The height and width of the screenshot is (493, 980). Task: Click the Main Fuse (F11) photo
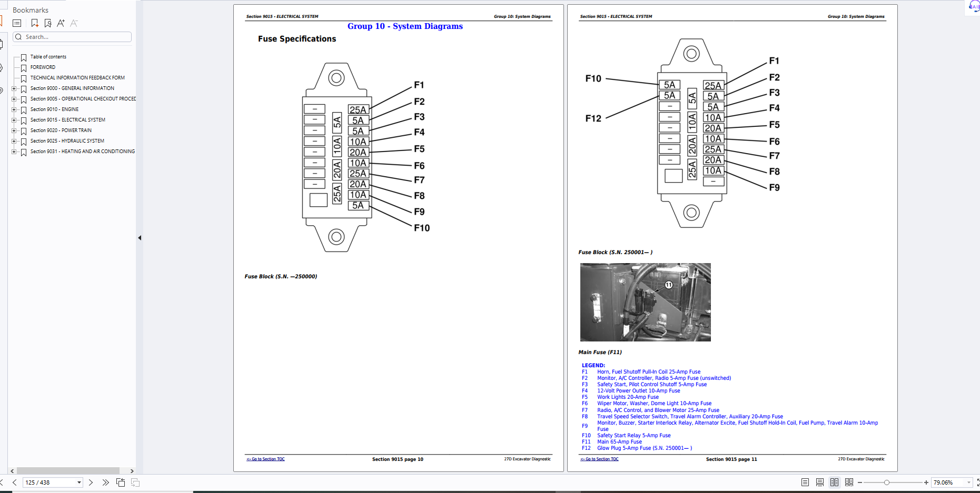click(646, 303)
